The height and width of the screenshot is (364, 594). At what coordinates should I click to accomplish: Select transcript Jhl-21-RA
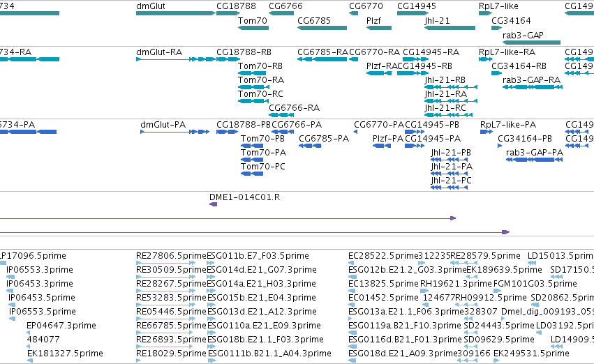451,101
